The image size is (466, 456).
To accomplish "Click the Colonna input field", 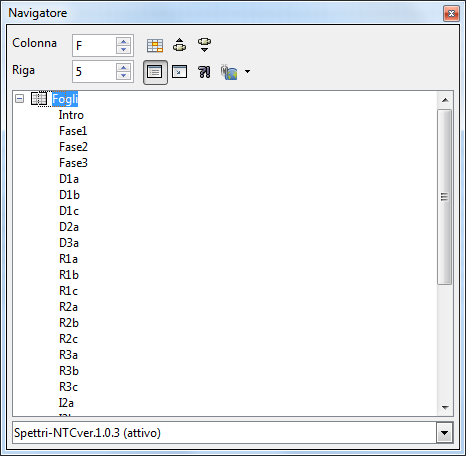I will pos(95,45).
